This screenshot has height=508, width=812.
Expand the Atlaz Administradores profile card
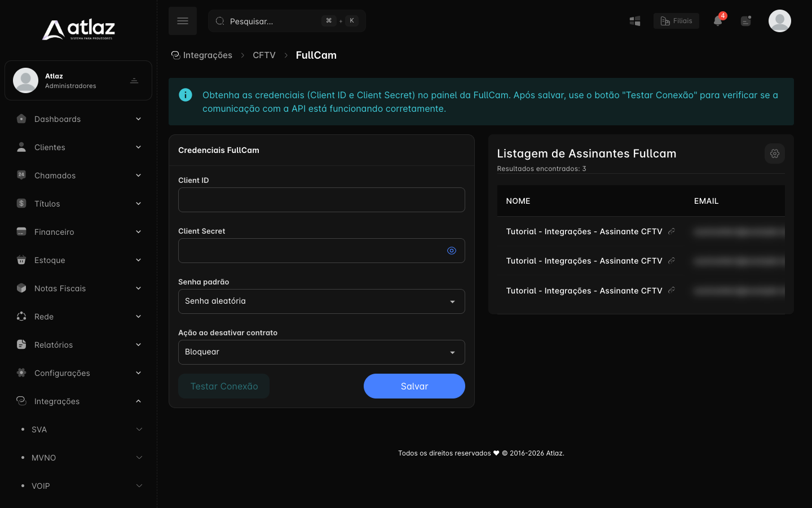78,81
